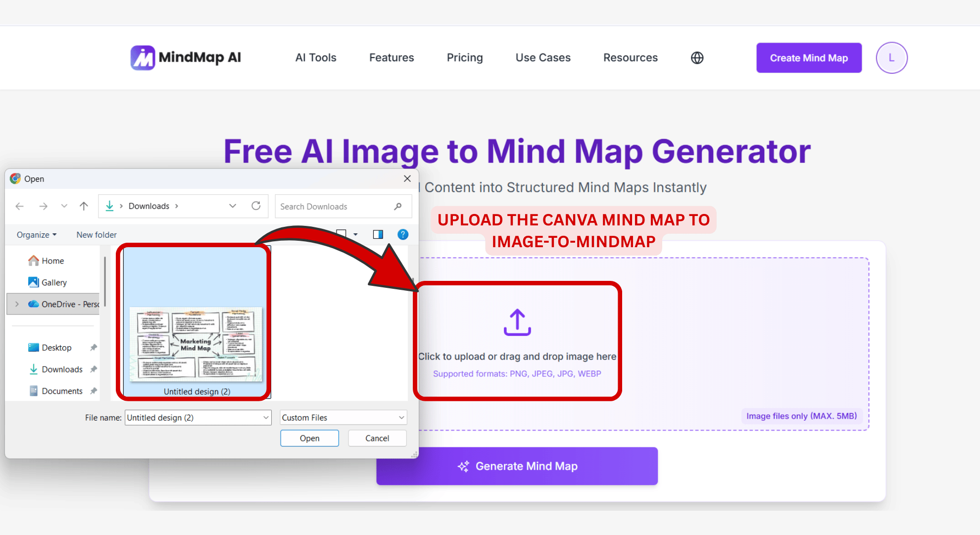980x535 pixels.
Task: Click the back navigation arrow in the Open dialog
Action: 19,206
